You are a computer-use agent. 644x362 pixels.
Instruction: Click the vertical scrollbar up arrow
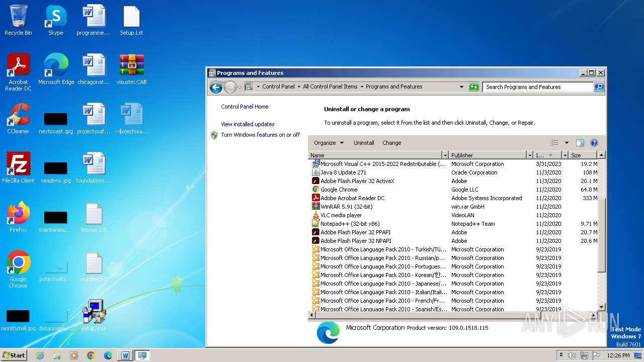click(x=601, y=155)
